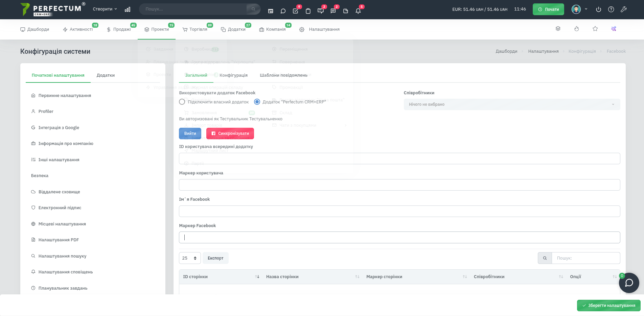Click the search magnifier in top search bar
Image resolution: width=644 pixels, height=316 pixels.
(x=253, y=9)
